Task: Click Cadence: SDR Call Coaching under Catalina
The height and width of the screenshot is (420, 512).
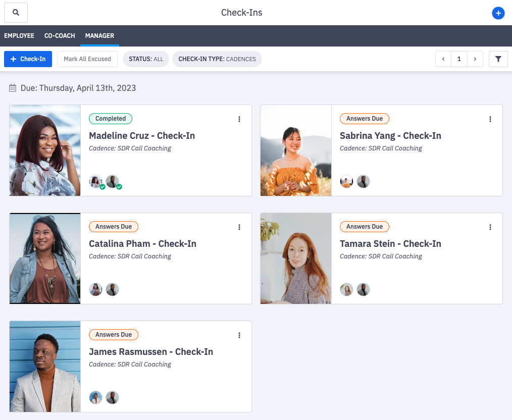Action: pyautogui.click(x=130, y=256)
